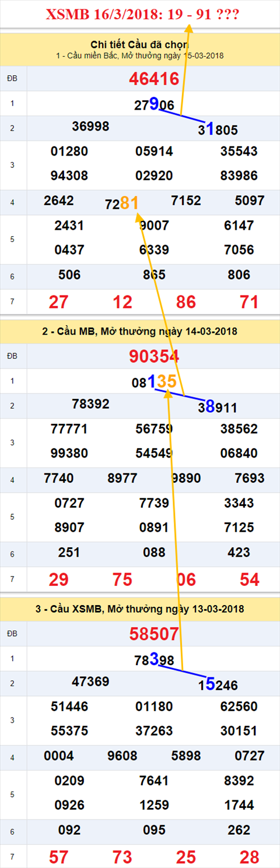This screenshot has width=280, height=868.
Task: Click third prize number 83986
Action: [x=239, y=175]
